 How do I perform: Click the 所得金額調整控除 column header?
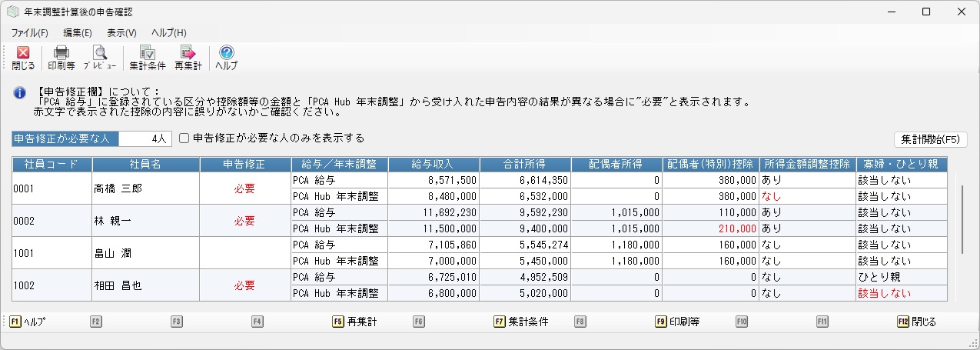coord(807,164)
